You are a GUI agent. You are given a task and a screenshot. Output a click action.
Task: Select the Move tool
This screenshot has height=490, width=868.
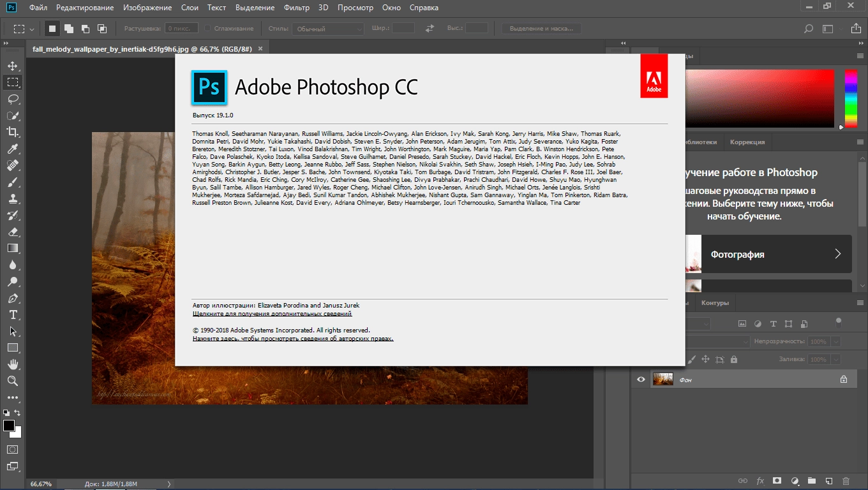pyautogui.click(x=13, y=66)
